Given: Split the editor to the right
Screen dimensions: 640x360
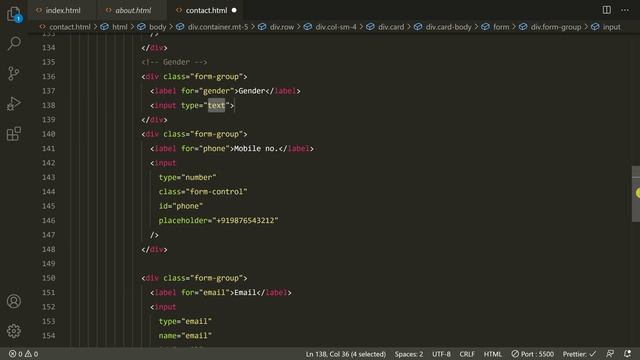Looking at the screenshot, I should coord(607,10).
